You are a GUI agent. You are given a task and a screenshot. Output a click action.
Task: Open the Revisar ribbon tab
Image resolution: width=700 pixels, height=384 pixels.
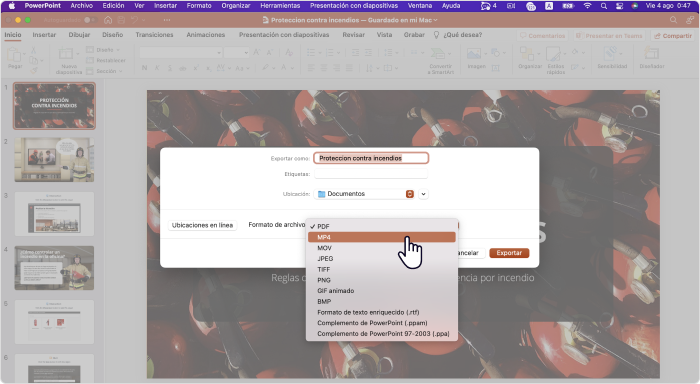click(x=354, y=35)
